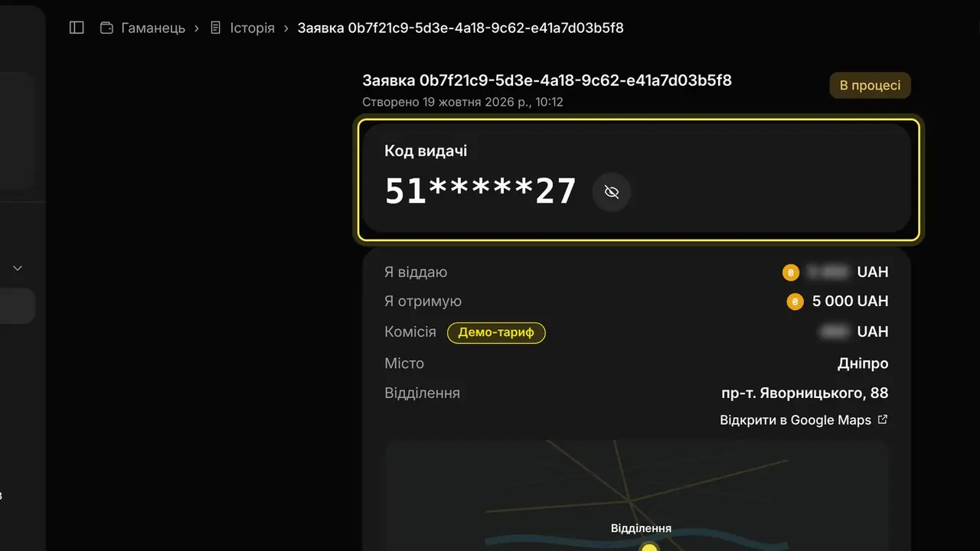
Task: Click the Відділення label above the map marker
Action: click(642, 528)
